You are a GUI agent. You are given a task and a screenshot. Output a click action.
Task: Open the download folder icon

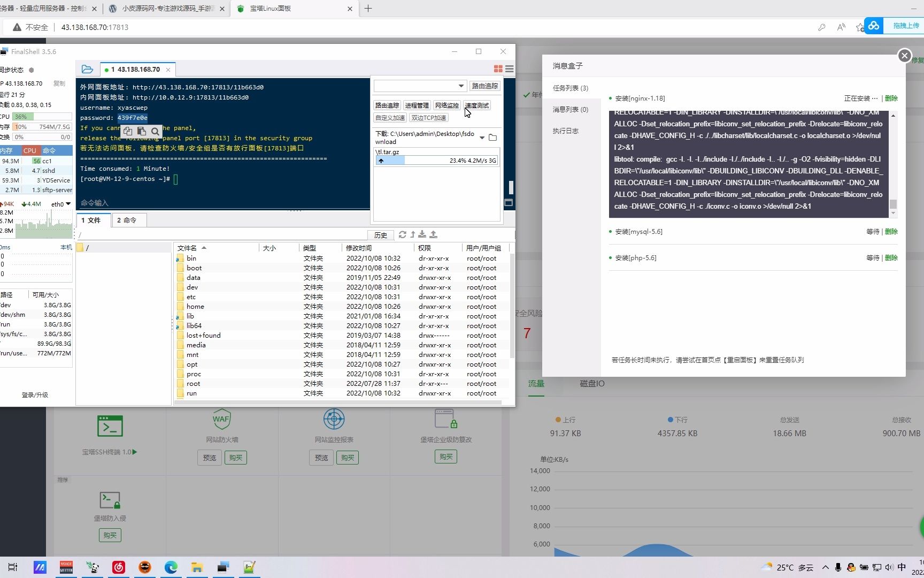(493, 138)
